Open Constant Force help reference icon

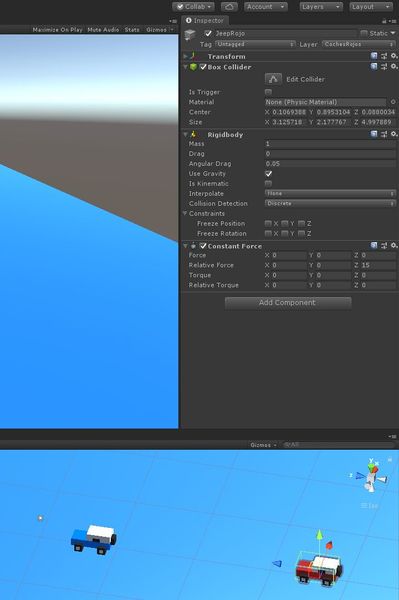(x=374, y=246)
